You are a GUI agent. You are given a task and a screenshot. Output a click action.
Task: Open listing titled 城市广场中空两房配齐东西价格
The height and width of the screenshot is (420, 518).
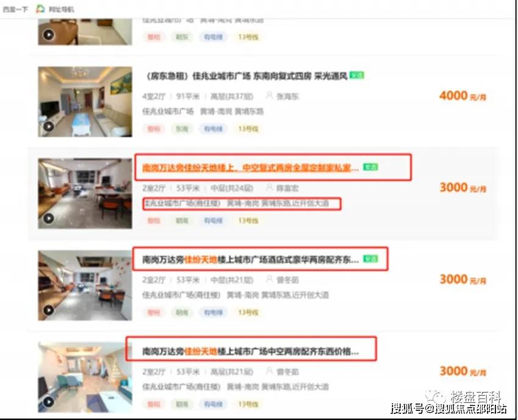pos(250,352)
